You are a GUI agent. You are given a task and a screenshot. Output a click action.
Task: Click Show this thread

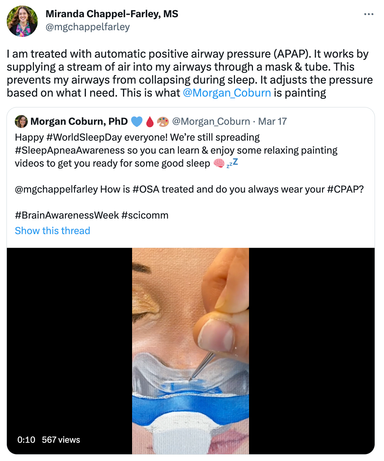[x=52, y=231]
